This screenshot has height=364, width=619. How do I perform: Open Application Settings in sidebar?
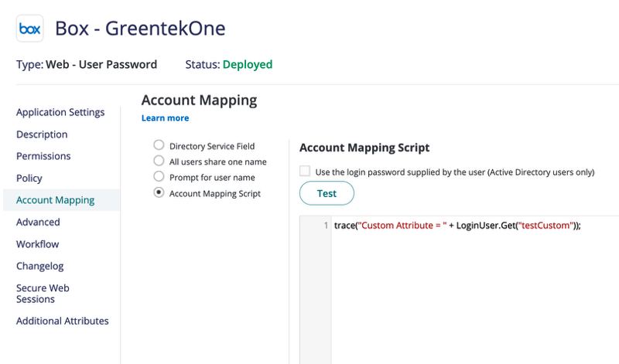point(60,112)
